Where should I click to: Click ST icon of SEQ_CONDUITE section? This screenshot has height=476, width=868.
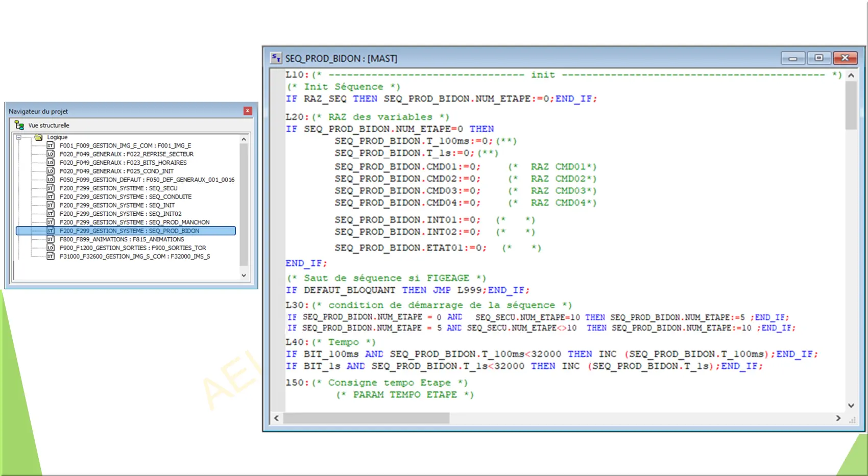point(51,196)
